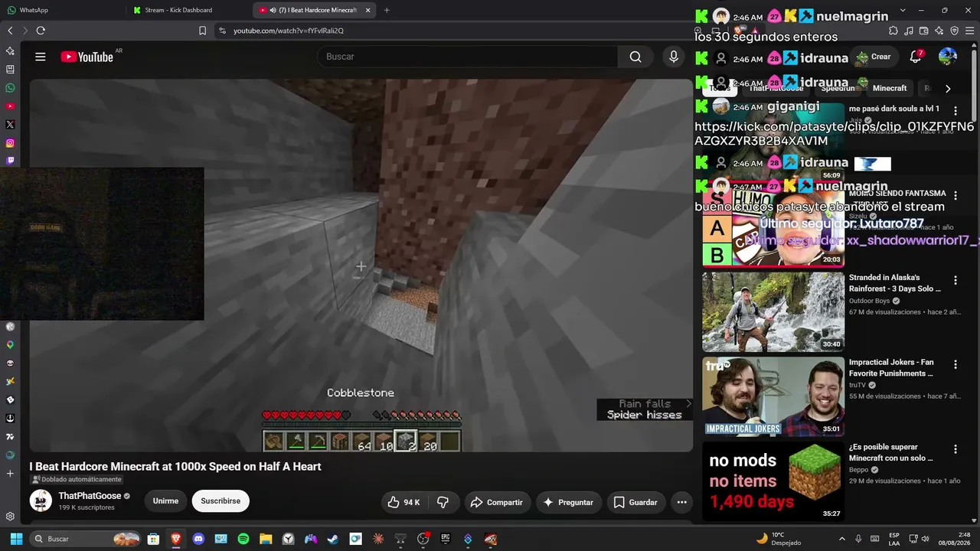Click the Unirme membership button
This screenshot has width=980, height=551.
(x=165, y=501)
